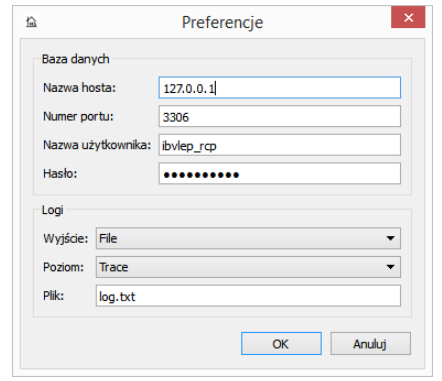Edit the Nazwa użytkownika field
This screenshot has height=381, width=442.
tap(280, 145)
